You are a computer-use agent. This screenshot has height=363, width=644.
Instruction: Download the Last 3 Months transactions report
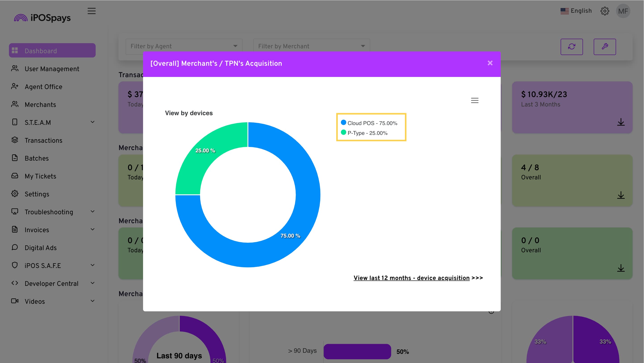(x=621, y=122)
